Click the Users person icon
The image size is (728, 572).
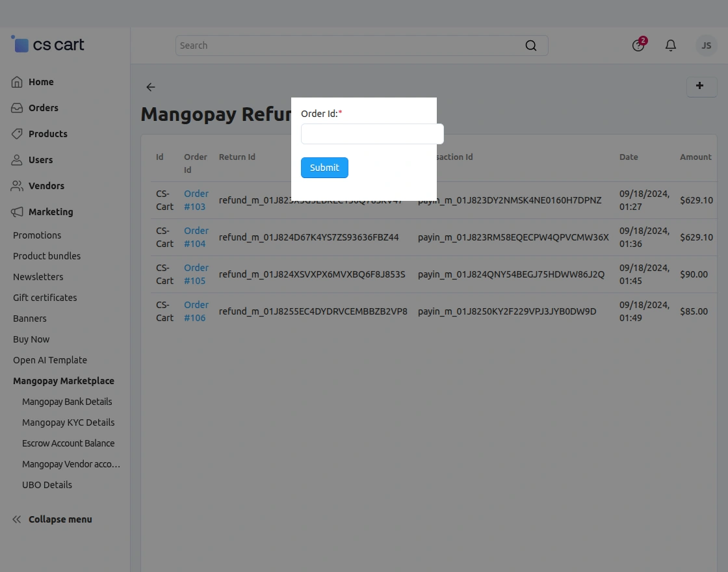(x=17, y=160)
